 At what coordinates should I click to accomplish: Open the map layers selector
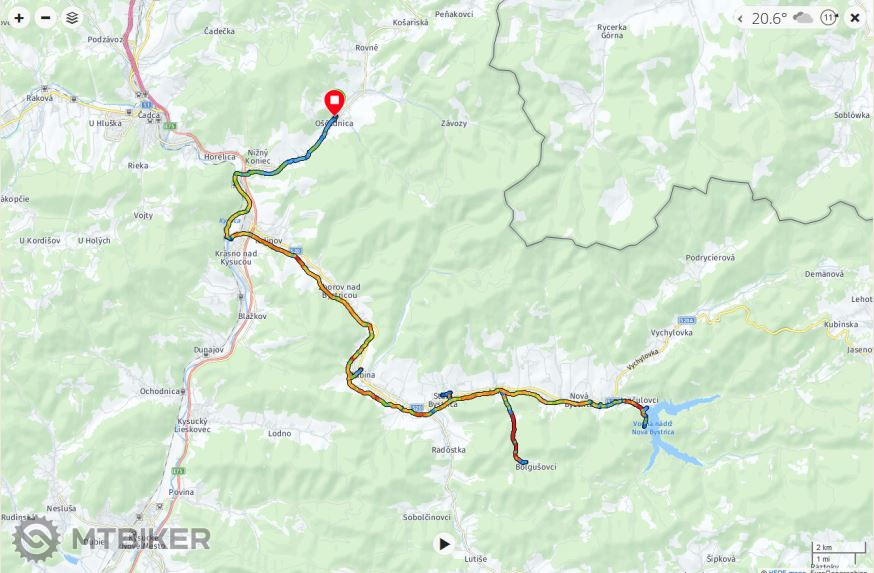(72, 18)
